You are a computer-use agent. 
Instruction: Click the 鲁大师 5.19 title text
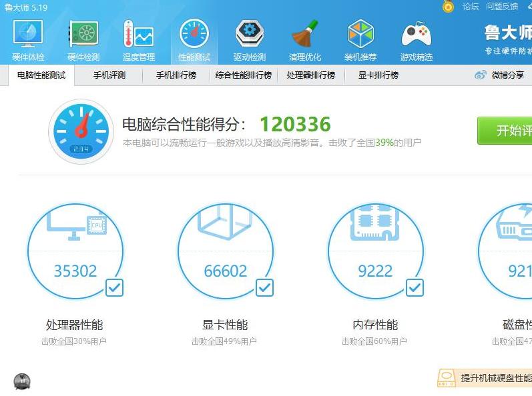click(26, 7)
